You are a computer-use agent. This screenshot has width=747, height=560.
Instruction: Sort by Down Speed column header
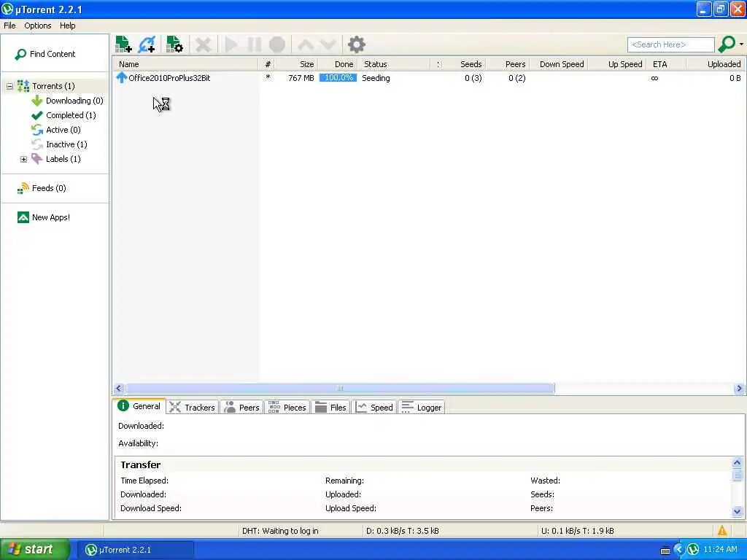pos(559,64)
